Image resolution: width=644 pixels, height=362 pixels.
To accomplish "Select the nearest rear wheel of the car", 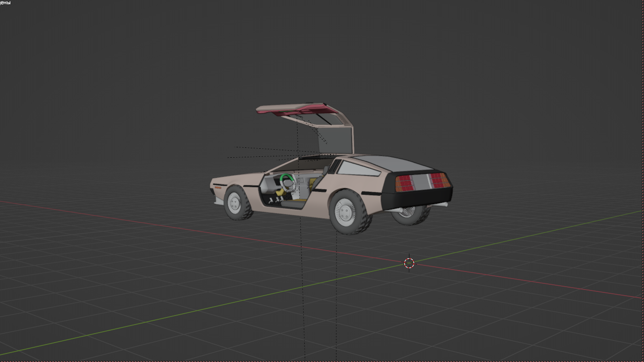I will pos(349,212).
